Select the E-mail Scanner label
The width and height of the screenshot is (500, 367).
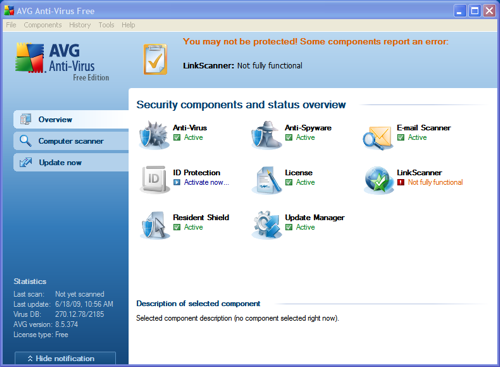(424, 128)
